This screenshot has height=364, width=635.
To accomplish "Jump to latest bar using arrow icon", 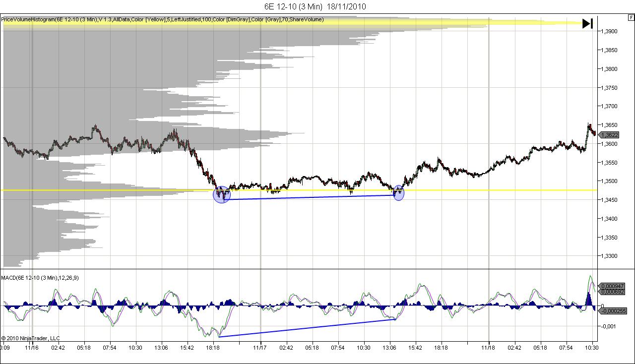I will point(588,23).
